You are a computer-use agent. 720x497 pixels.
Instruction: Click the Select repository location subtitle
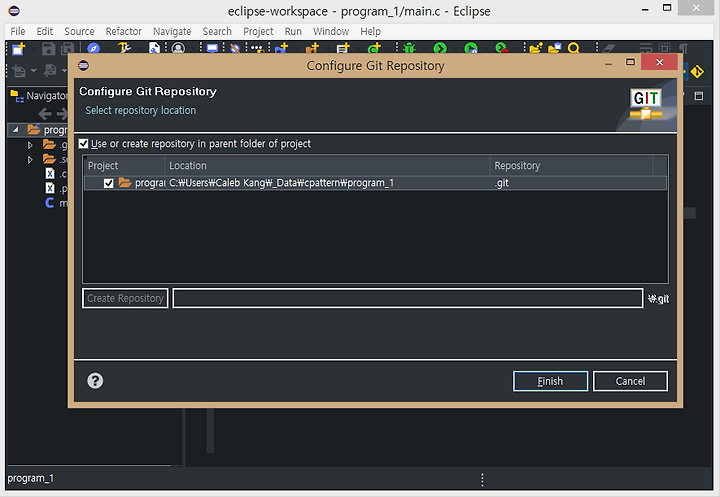point(141,110)
